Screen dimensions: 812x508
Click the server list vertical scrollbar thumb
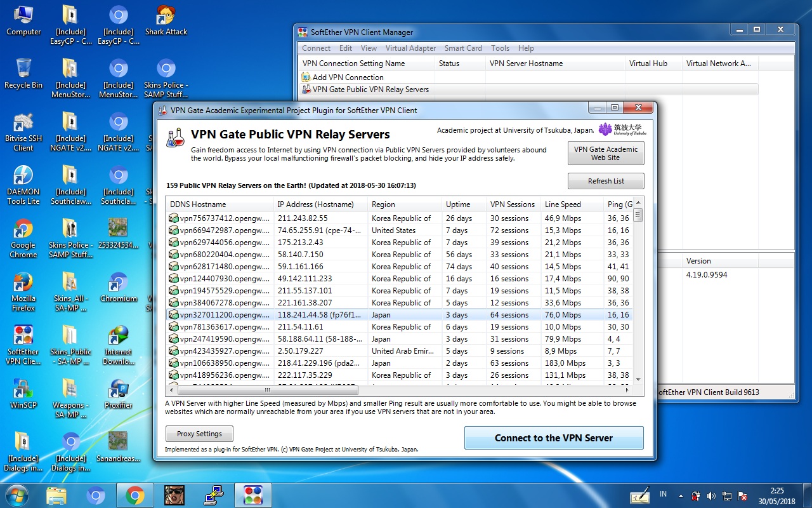[638, 215]
